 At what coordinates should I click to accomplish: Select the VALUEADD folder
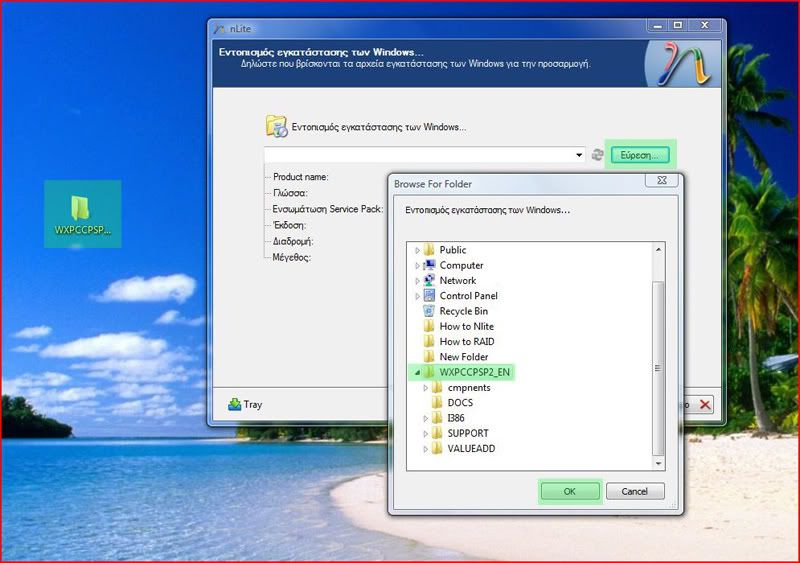point(470,449)
